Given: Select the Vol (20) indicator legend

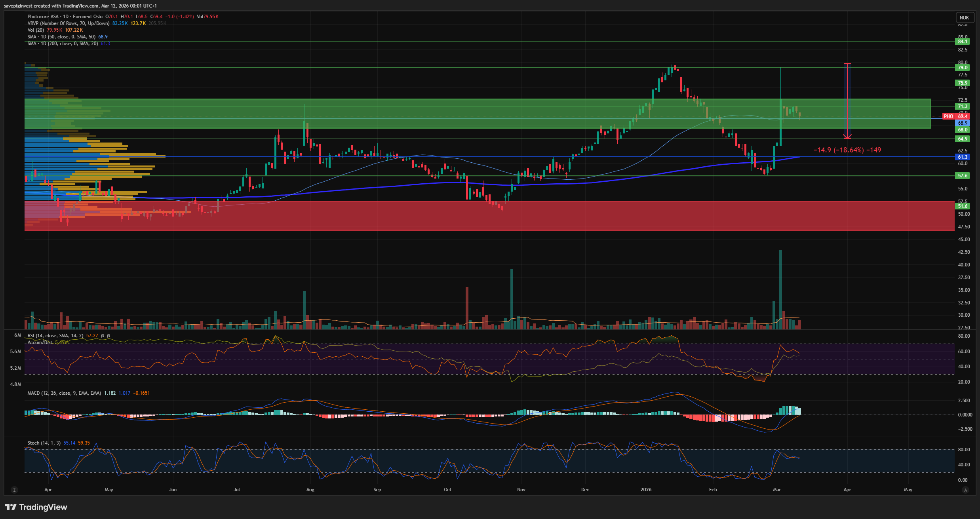Looking at the screenshot, I should point(36,30).
